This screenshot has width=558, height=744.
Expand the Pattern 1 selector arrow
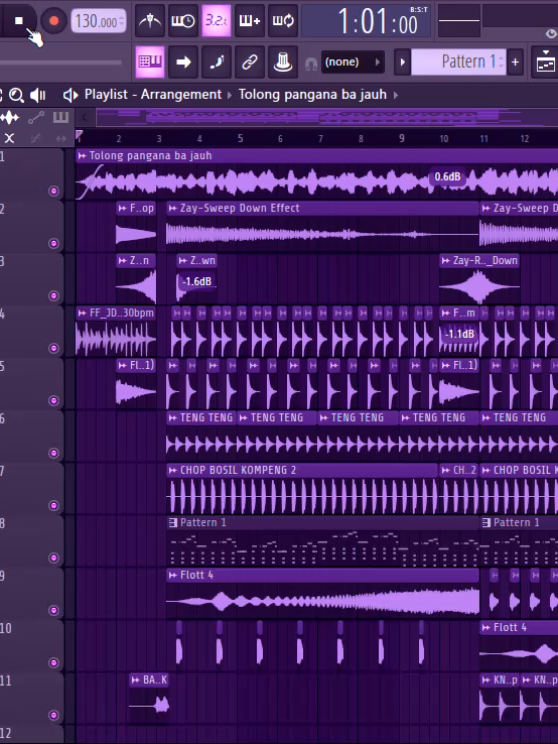click(402, 62)
